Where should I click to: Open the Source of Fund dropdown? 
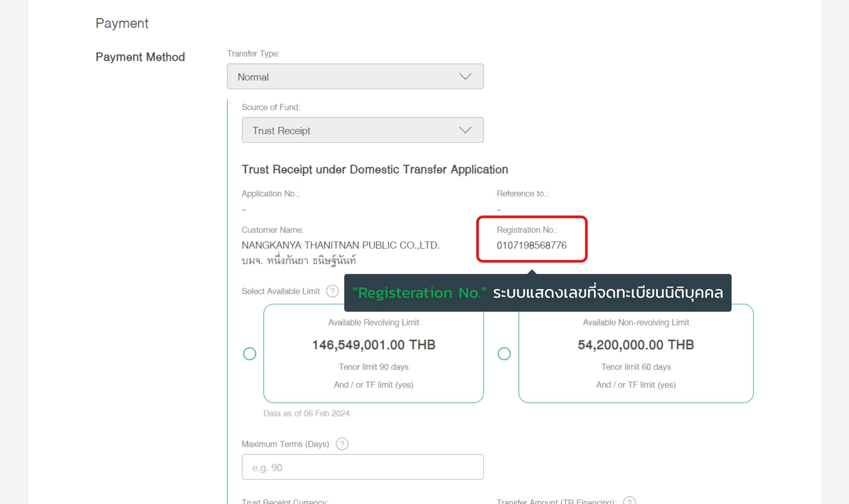coord(362,130)
